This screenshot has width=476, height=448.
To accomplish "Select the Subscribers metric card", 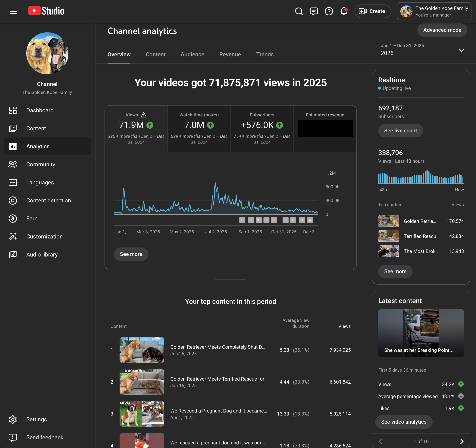I will tap(262, 128).
